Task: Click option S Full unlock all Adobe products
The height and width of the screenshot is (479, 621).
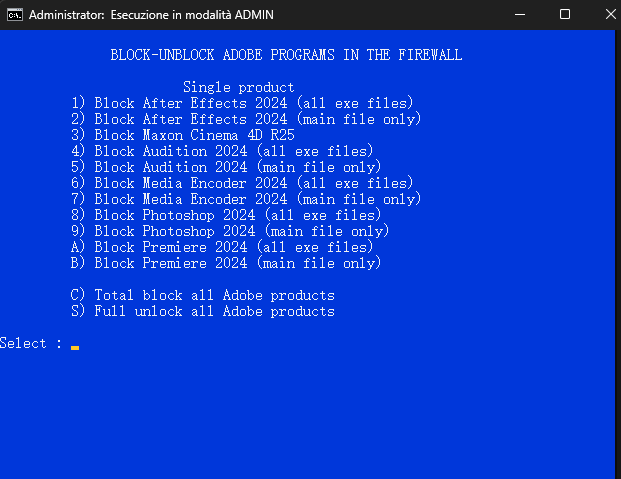Action: click(x=202, y=311)
